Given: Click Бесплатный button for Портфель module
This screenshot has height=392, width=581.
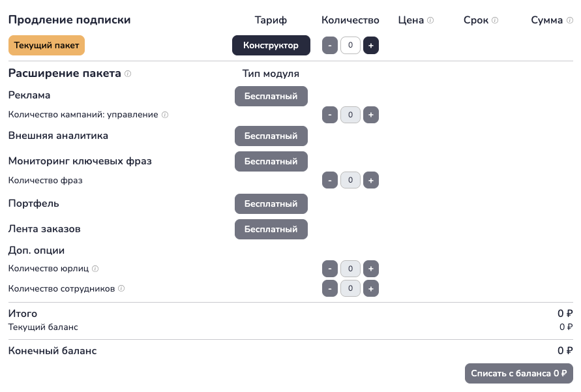Looking at the screenshot, I should click(x=271, y=204).
